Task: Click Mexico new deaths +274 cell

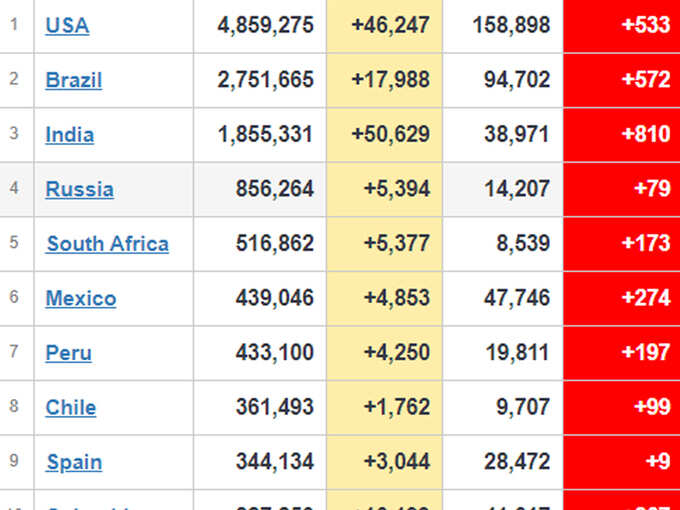Action: pos(621,298)
